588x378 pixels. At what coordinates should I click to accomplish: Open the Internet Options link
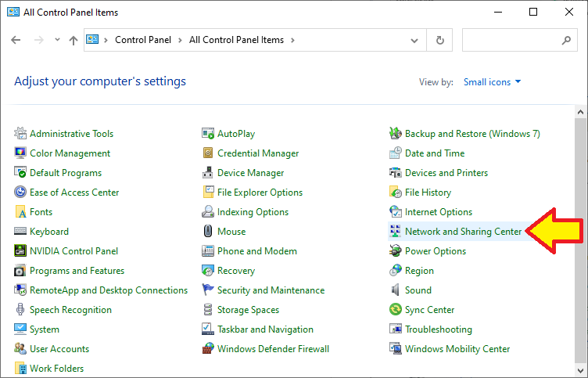pyautogui.click(x=439, y=212)
